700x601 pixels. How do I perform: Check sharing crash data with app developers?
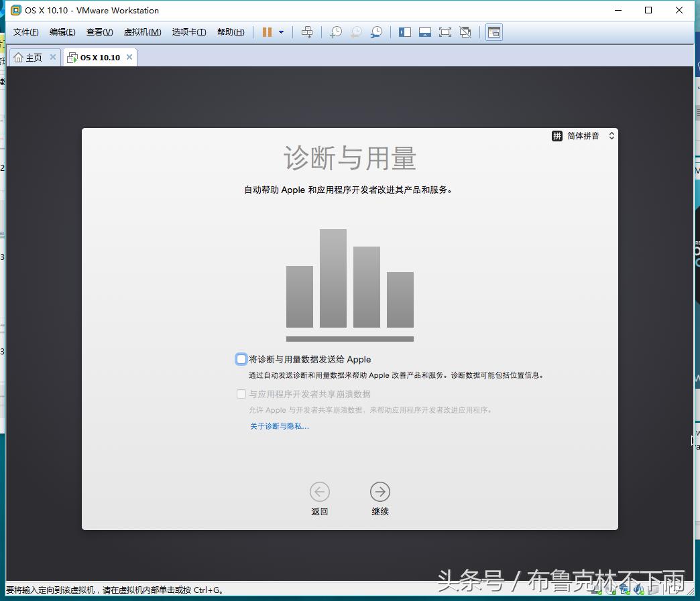pyautogui.click(x=241, y=394)
